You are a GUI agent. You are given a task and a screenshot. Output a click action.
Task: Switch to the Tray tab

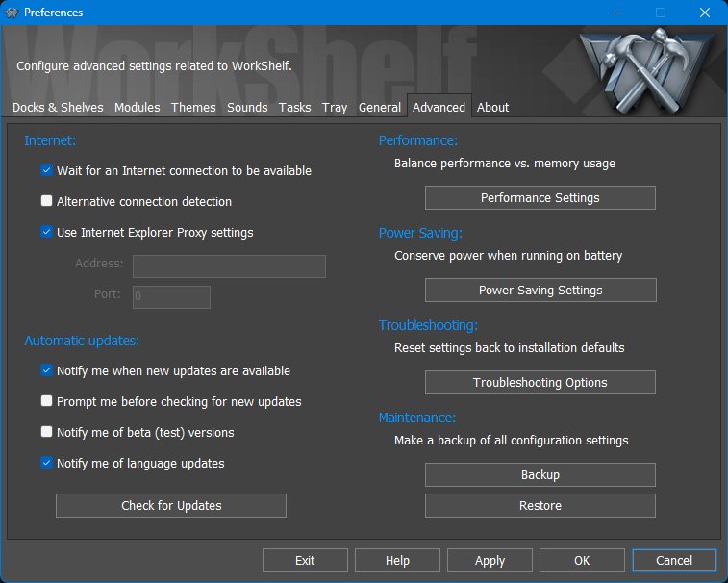point(335,108)
